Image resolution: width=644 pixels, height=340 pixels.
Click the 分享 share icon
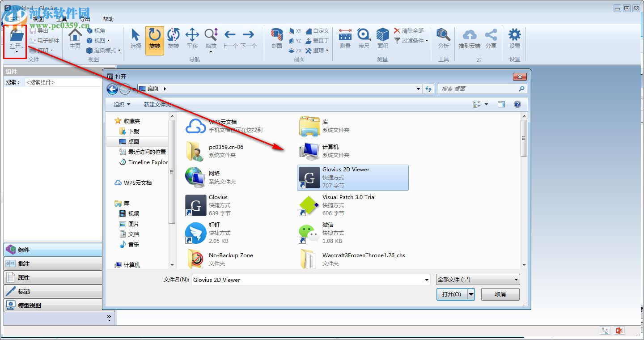click(x=491, y=38)
